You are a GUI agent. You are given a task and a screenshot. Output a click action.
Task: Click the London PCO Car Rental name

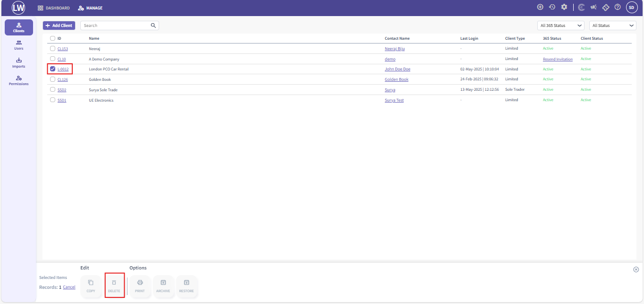pyautogui.click(x=109, y=69)
